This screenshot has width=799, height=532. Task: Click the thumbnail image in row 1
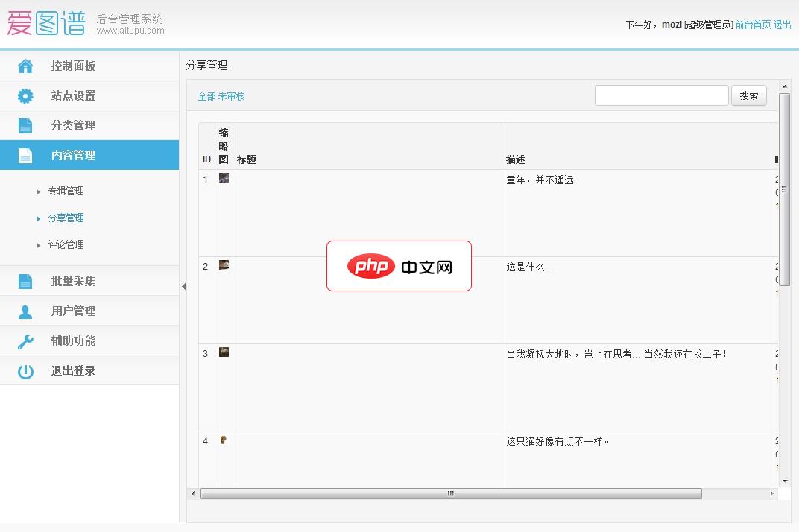[x=223, y=178]
